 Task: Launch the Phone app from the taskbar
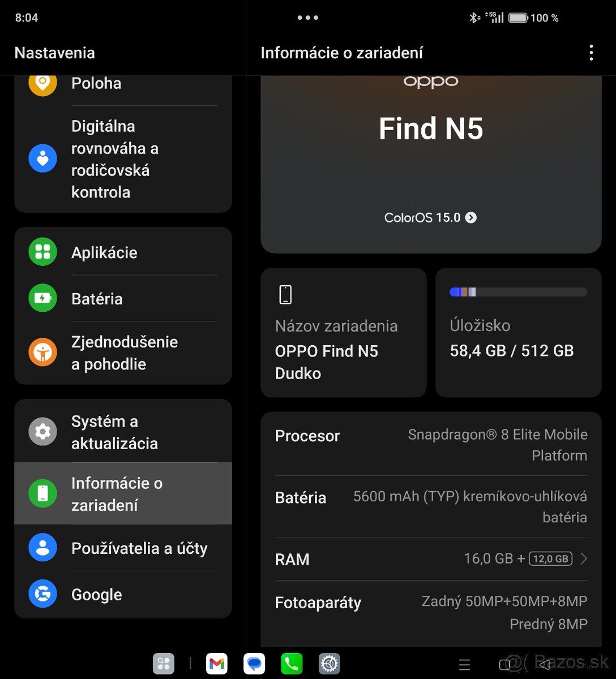tap(291, 663)
